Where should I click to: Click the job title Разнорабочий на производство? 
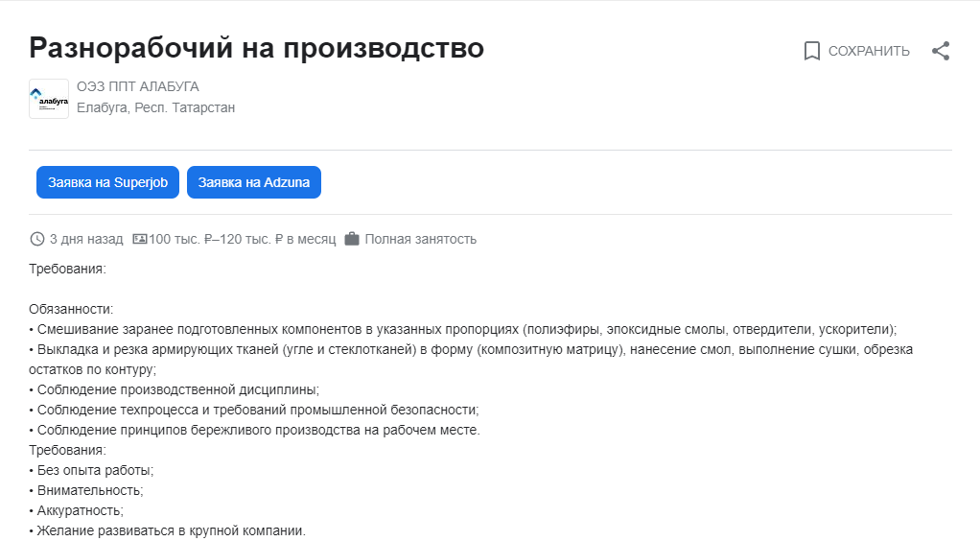tap(256, 48)
